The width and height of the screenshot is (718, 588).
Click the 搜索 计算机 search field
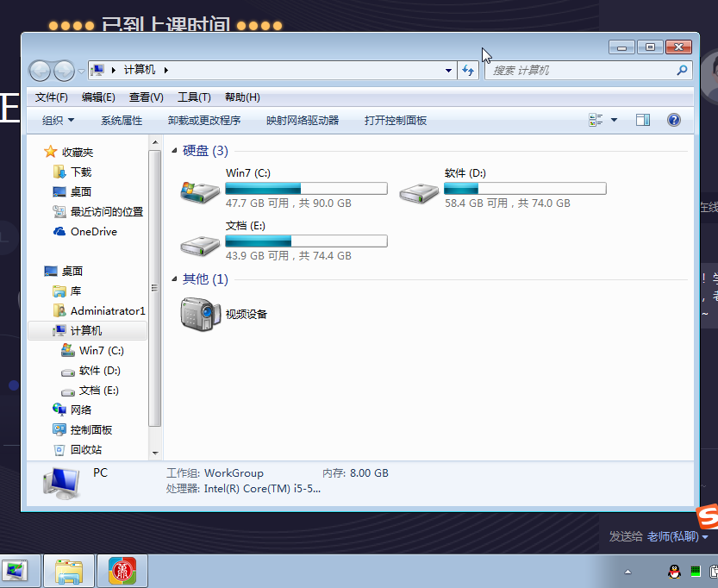(x=582, y=71)
